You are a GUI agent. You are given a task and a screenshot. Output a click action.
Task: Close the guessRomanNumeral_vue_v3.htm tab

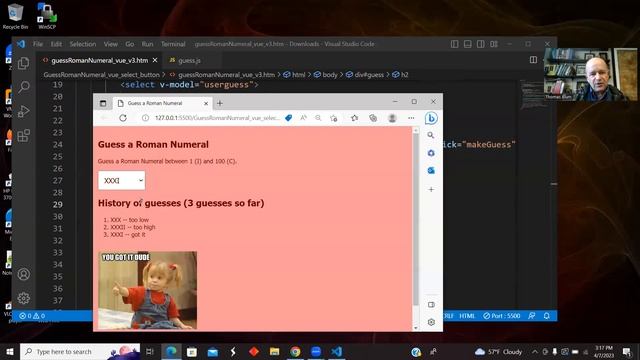click(155, 60)
